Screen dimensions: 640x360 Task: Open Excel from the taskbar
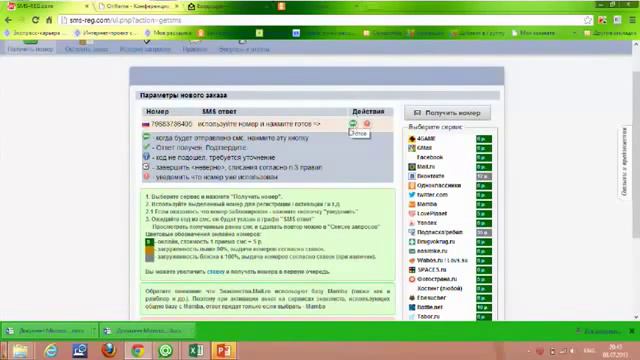click(x=196, y=351)
